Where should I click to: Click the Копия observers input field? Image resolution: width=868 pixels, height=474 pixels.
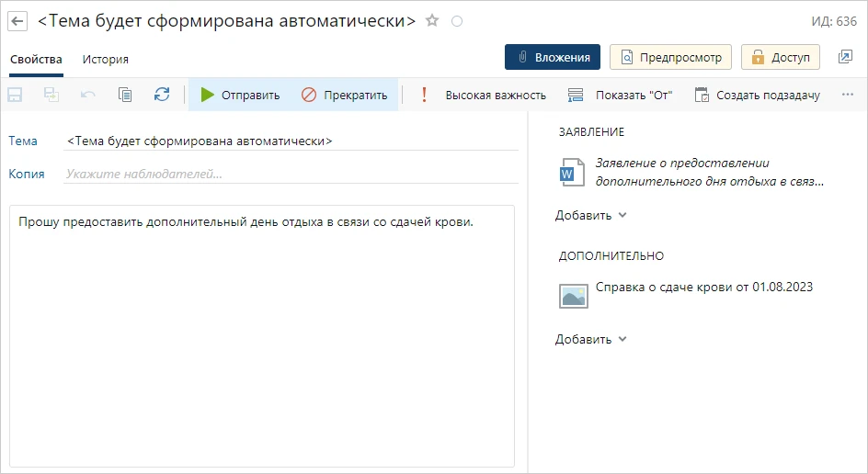tap(291, 174)
